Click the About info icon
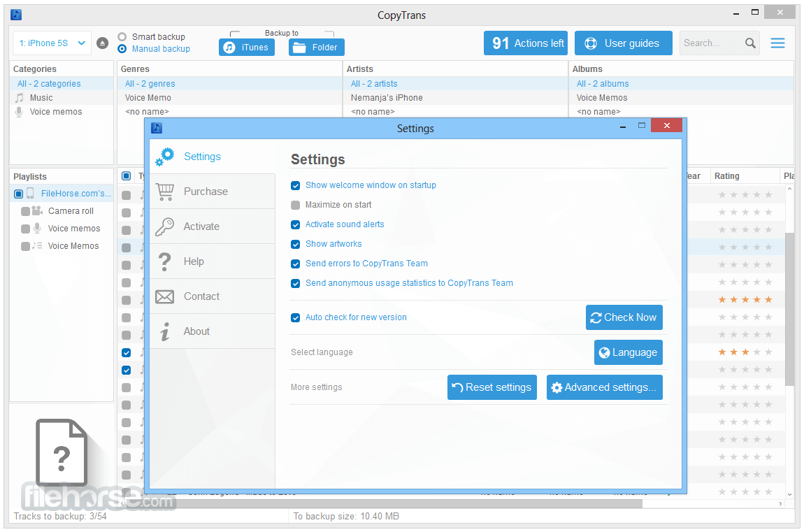This screenshot has height=532, width=804. (x=164, y=331)
